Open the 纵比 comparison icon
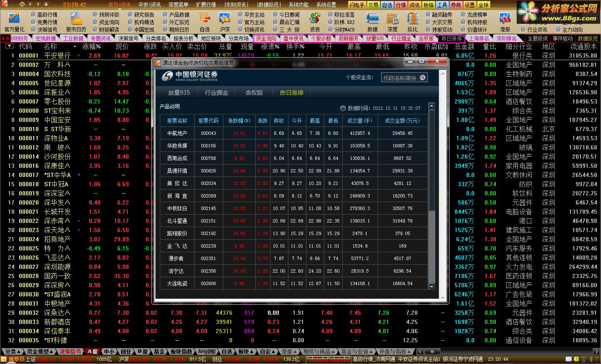This screenshot has width=601, height=364. 412,22
